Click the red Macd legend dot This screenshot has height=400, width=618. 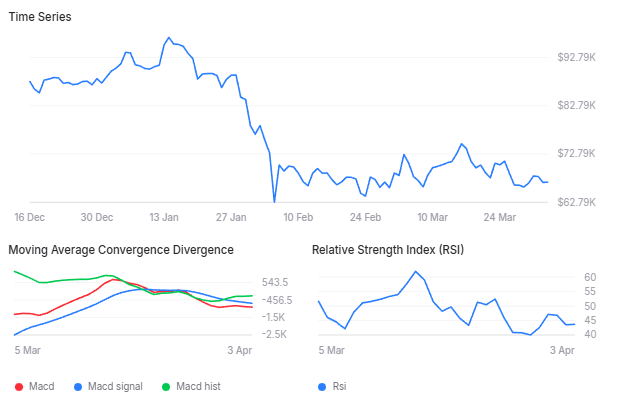19,386
